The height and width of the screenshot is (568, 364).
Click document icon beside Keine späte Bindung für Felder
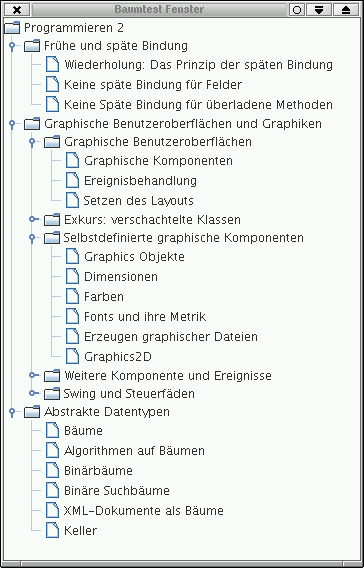52,85
